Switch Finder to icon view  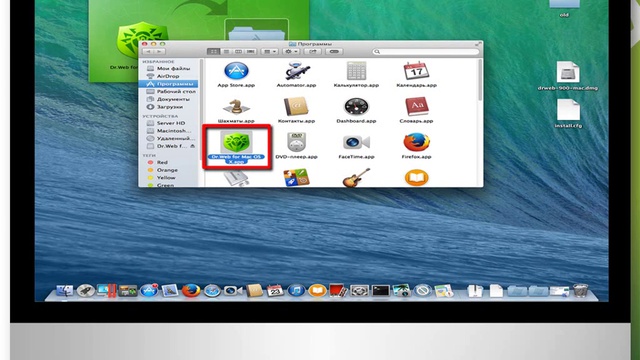[x=213, y=52]
